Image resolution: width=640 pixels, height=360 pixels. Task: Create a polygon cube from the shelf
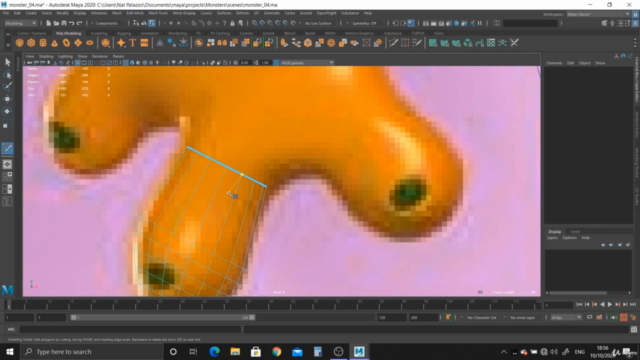click(x=31, y=43)
